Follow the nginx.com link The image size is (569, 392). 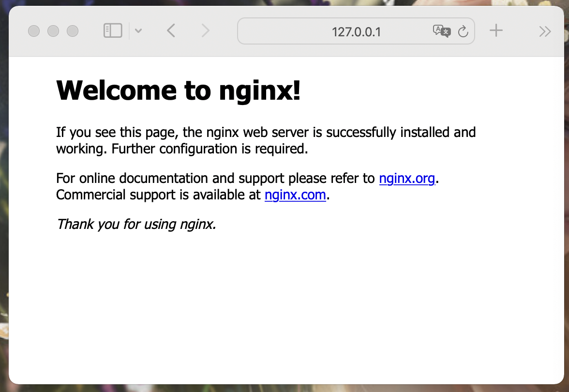(x=295, y=195)
